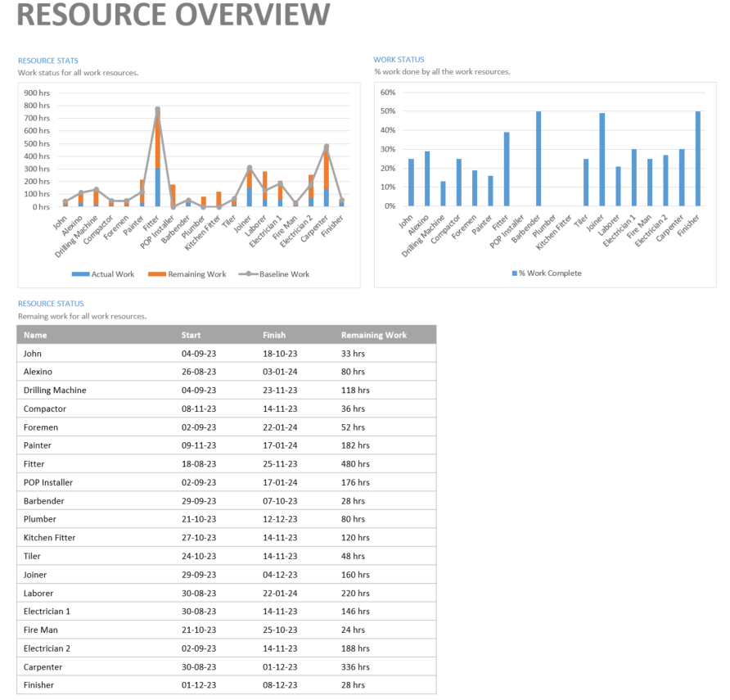Click the 480 hrs cell for Fitter
Viewport: 730px width, 700px height.
click(355, 464)
